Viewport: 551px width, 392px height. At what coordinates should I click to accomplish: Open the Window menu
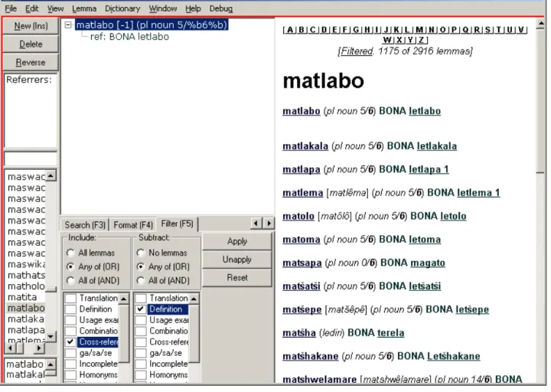tap(163, 8)
